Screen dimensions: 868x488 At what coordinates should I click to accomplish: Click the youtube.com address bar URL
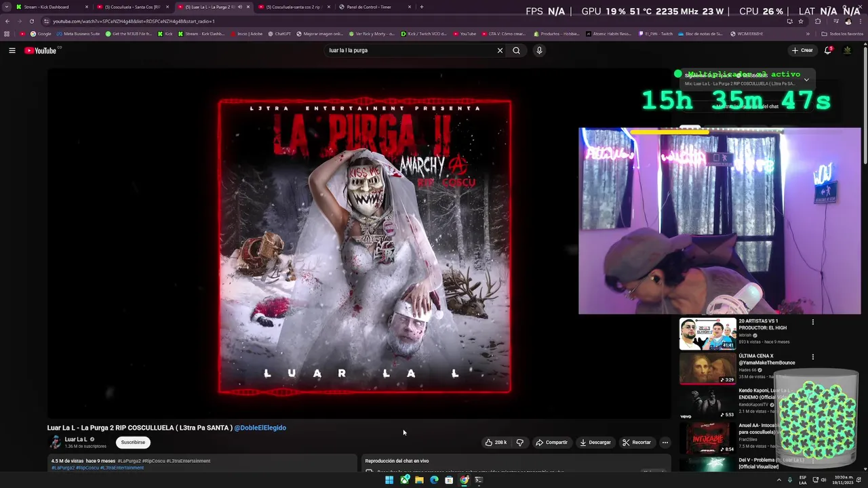tap(134, 21)
